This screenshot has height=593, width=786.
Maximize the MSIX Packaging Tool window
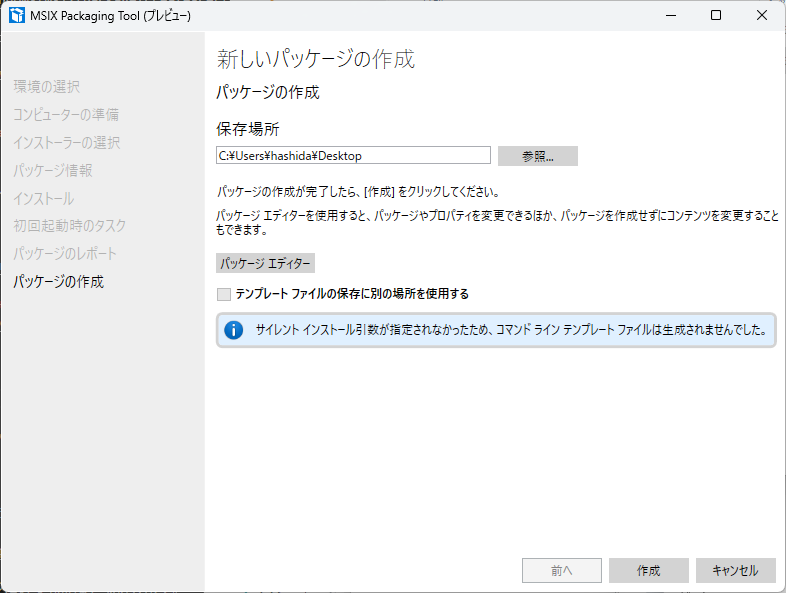point(716,16)
